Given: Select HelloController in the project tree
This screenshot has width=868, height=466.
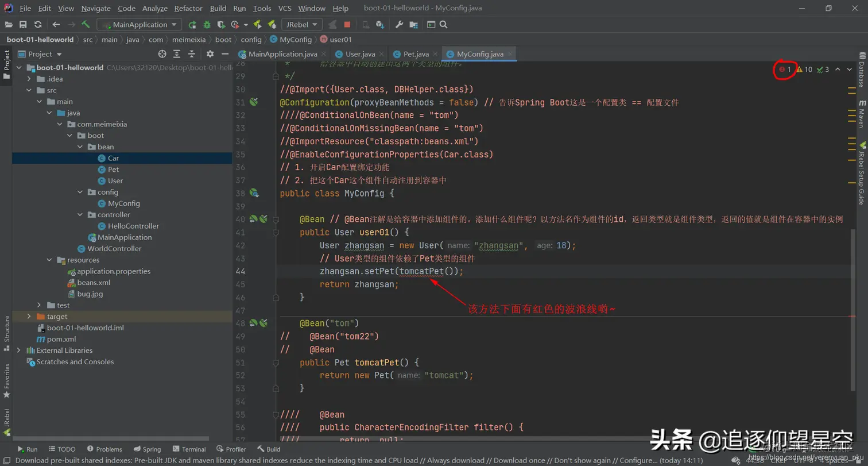Looking at the screenshot, I should pyautogui.click(x=133, y=226).
